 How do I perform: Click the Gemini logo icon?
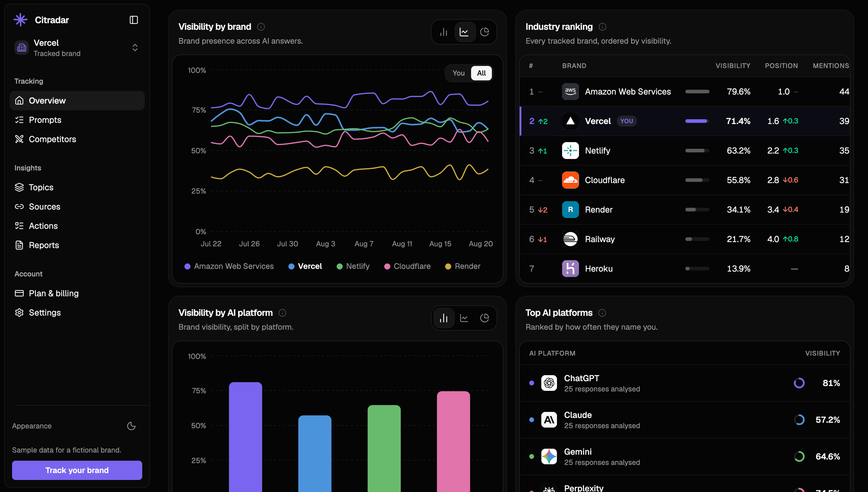549,456
